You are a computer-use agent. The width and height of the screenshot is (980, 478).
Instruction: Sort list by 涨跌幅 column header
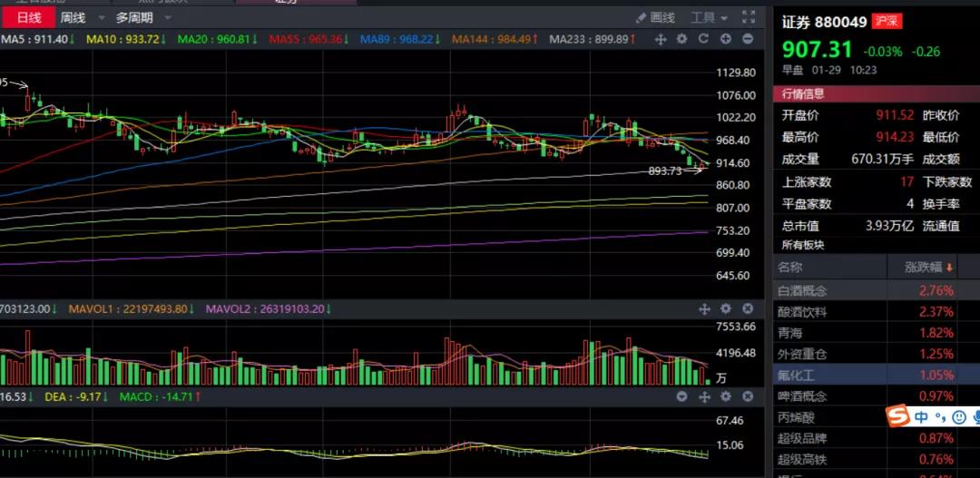click(x=929, y=268)
